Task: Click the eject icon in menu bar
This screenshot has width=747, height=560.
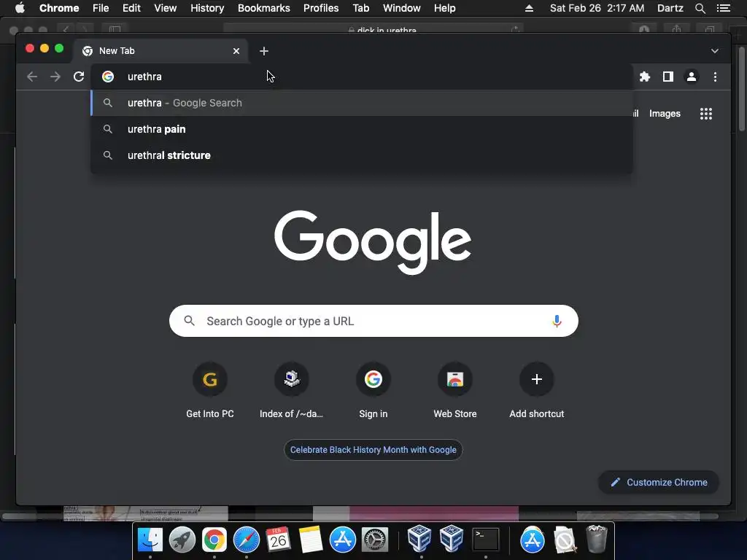Action: (529, 8)
